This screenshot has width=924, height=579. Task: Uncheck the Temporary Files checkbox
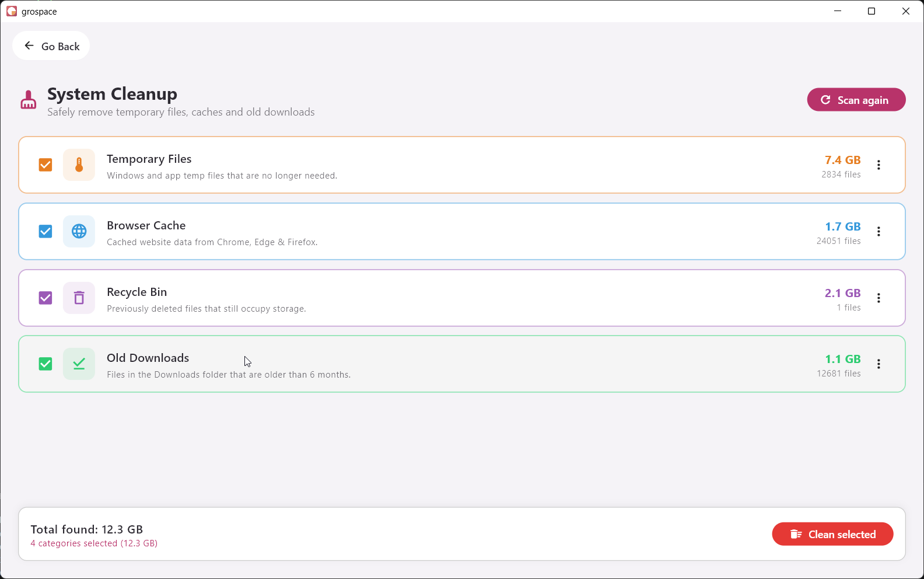(x=45, y=165)
